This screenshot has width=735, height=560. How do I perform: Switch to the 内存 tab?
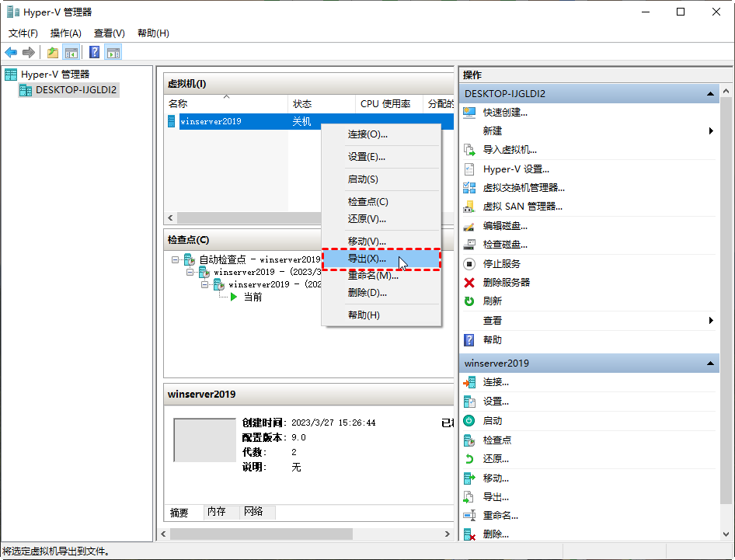216,512
